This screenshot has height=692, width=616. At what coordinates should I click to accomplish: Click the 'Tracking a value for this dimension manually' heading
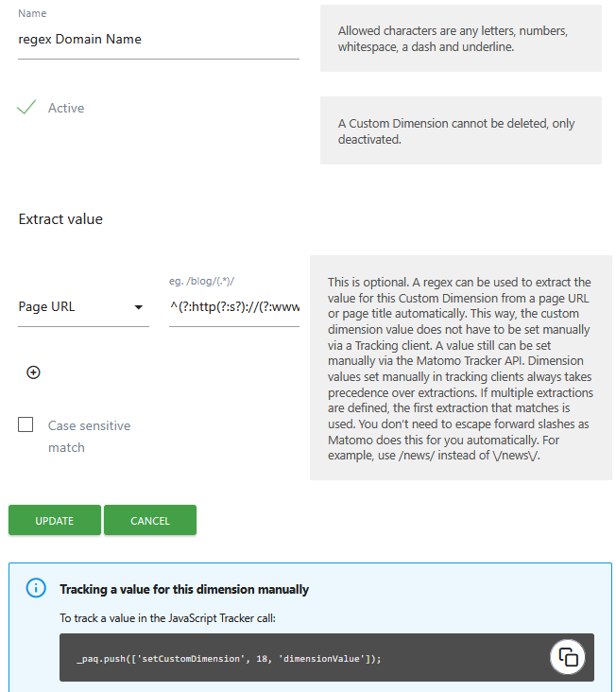184,589
